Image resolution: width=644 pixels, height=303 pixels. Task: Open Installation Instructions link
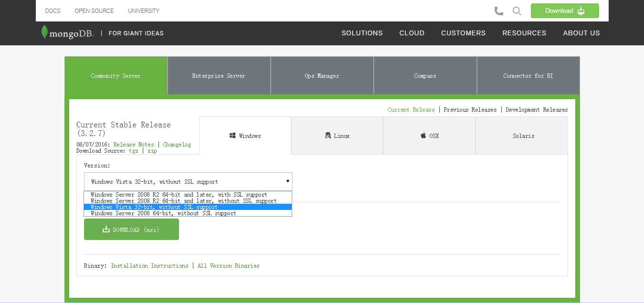click(149, 266)
